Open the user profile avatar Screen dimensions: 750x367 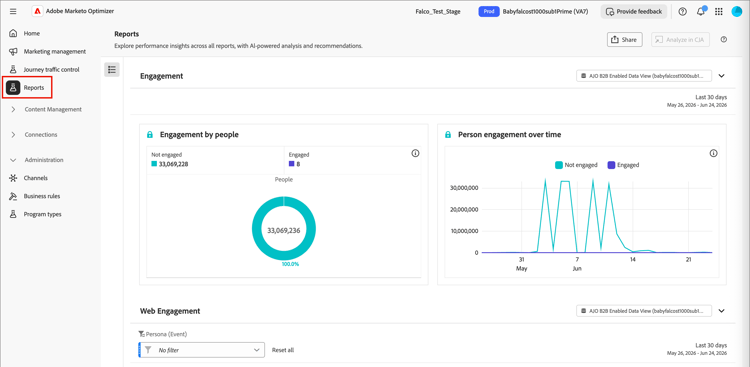pos(737,11)
